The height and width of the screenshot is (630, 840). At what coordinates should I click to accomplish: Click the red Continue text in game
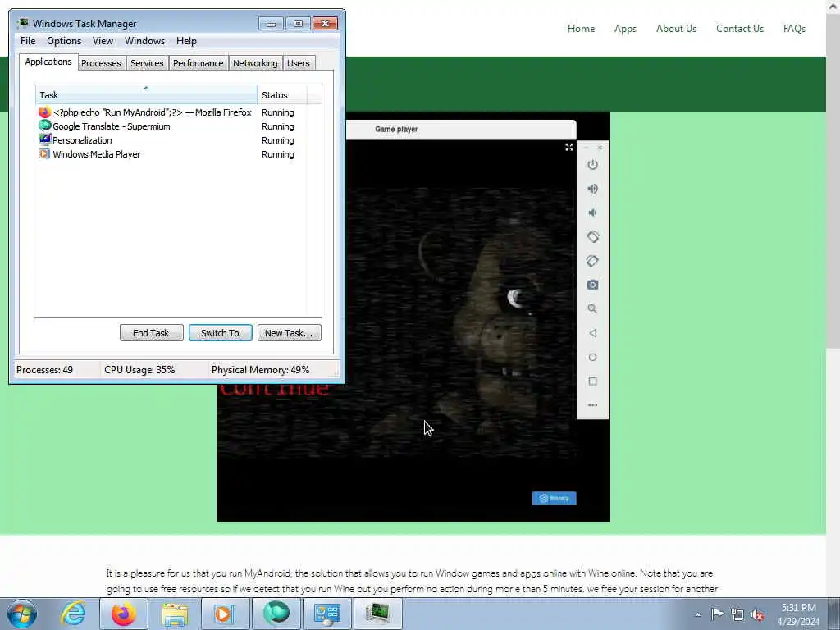(274, 390)
